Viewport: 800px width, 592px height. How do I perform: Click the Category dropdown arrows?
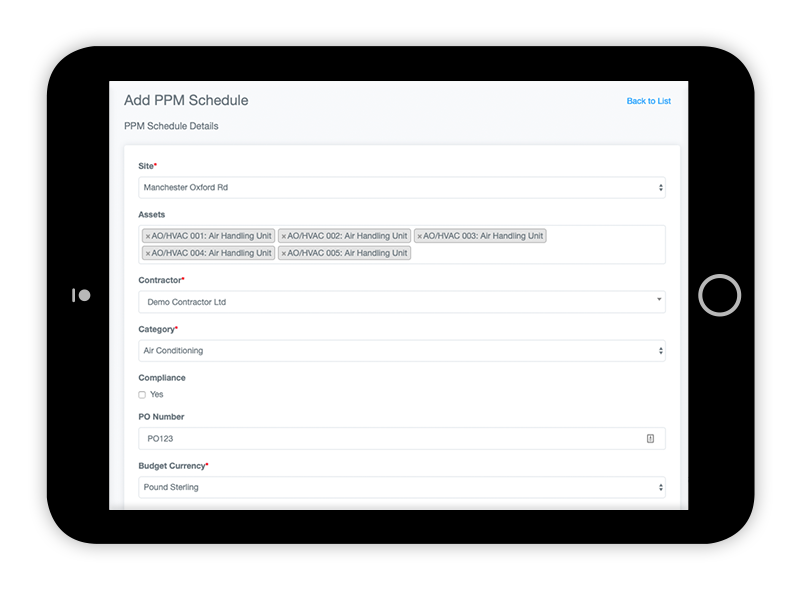point(660,351)
